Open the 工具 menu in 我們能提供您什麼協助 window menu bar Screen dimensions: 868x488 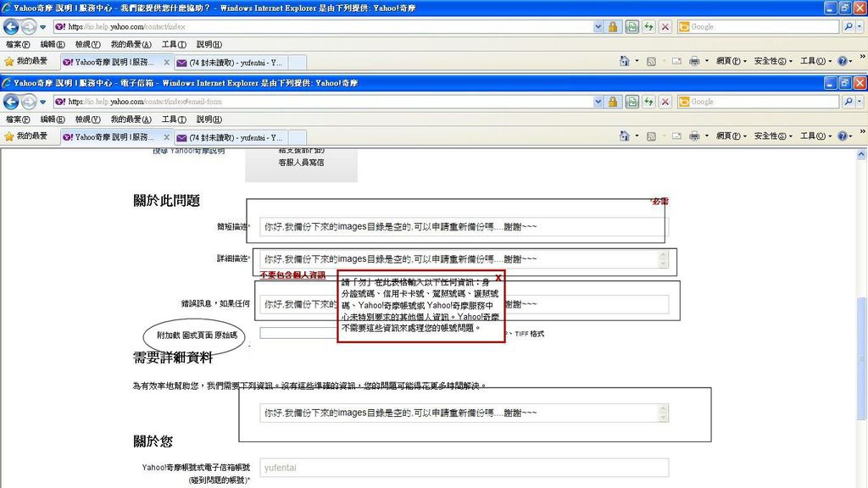tap(174, 44)
